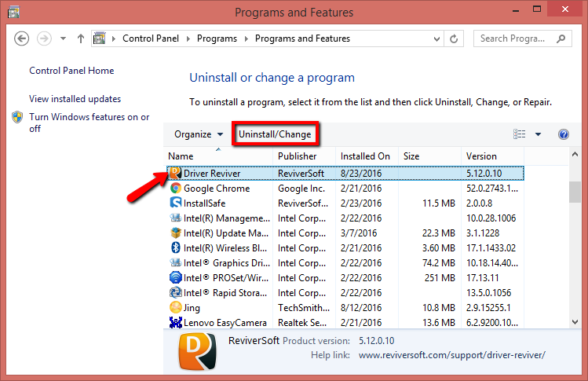This screenshot has height=381, width=588.
Task: Click the 13.5.0.1056 version cell
Action: (488, 293)
